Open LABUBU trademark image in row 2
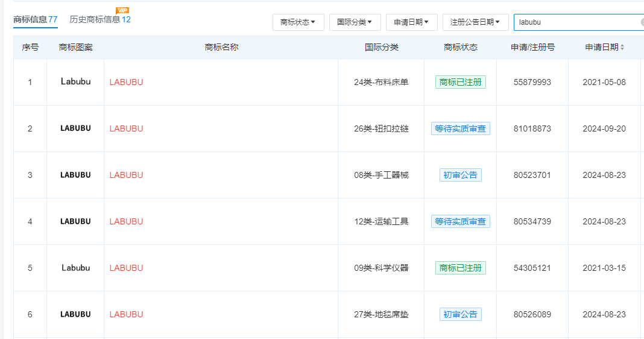Viewport: 644px width, 339px height. click(x=75, y=128)
